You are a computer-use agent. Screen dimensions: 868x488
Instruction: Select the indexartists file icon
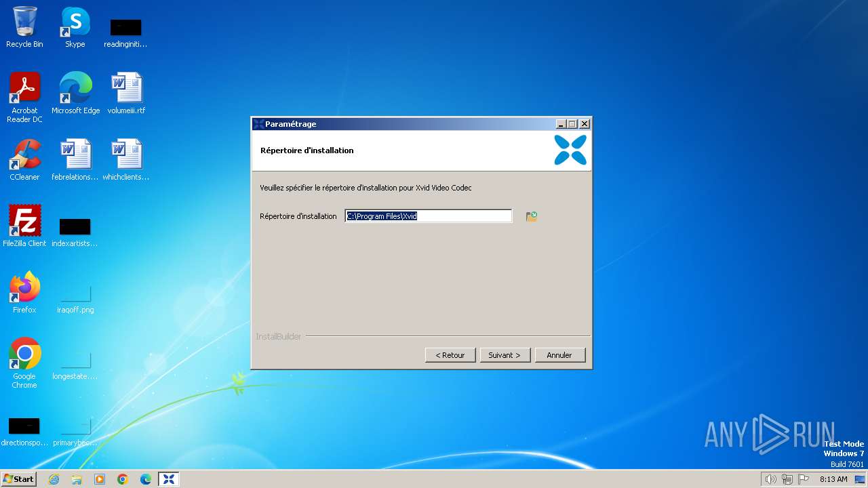[75, 232]
